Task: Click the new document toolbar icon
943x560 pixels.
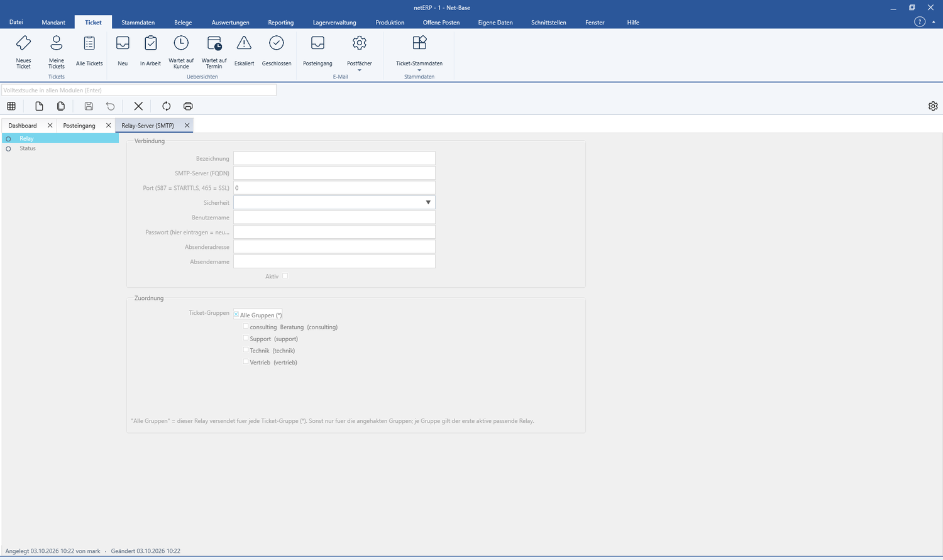Action: click(x=39, y=106)
